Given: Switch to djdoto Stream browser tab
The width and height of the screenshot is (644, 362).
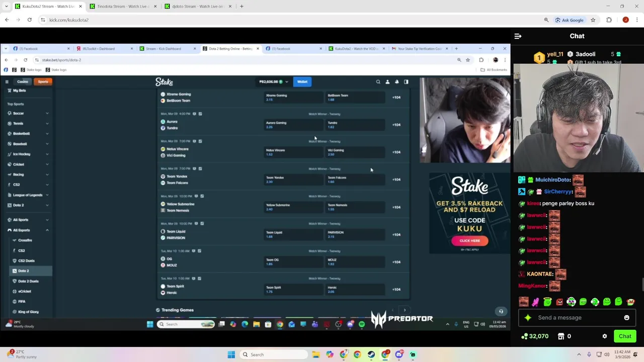Looking at the screenshot, I should pos(198,7).
